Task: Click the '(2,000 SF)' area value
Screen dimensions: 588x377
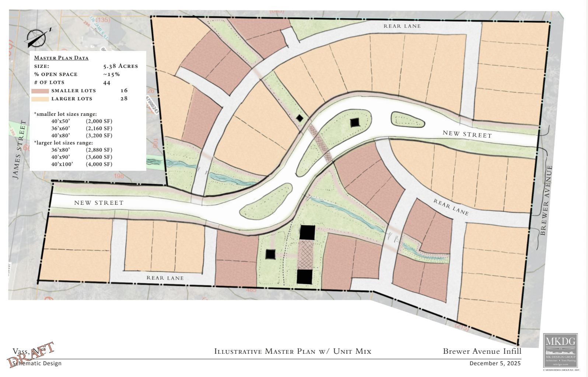Action: [99, 121]
